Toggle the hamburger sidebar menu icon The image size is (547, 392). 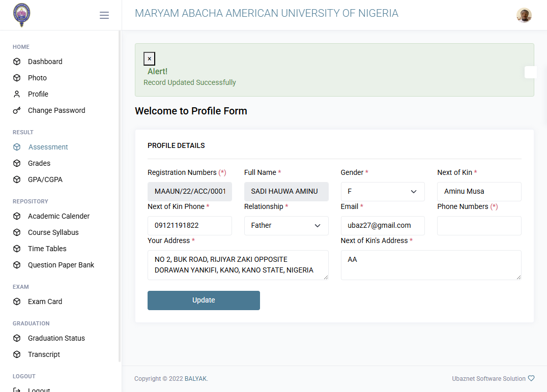[x=104, y=15]
